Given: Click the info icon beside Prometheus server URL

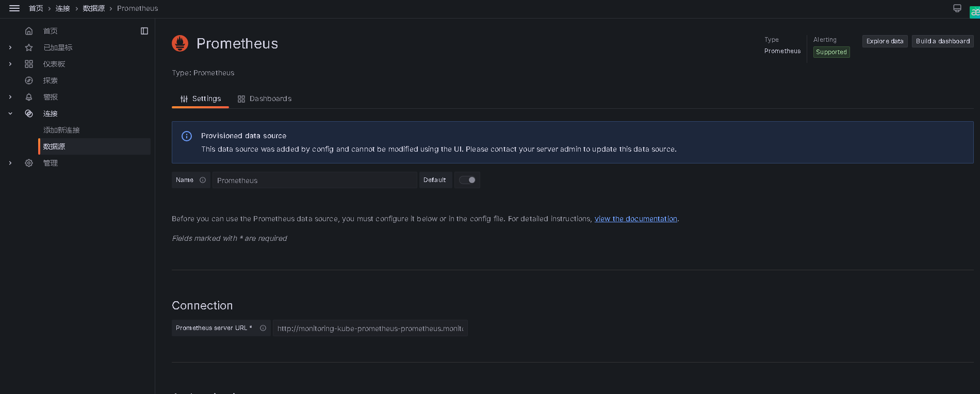Looking at the screenshot, I should pyautogui.click(x=263, y=328).
